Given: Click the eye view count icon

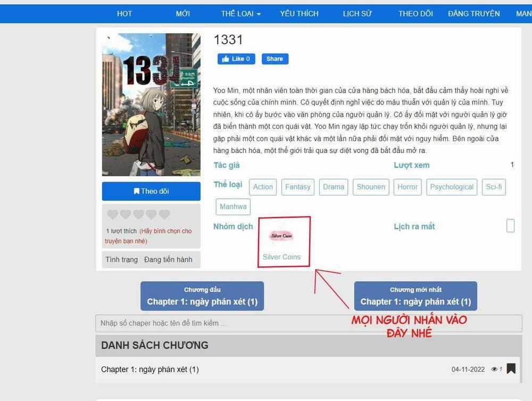Looking at the screenshot, I should pyautogui.click(x=494, y=369).
